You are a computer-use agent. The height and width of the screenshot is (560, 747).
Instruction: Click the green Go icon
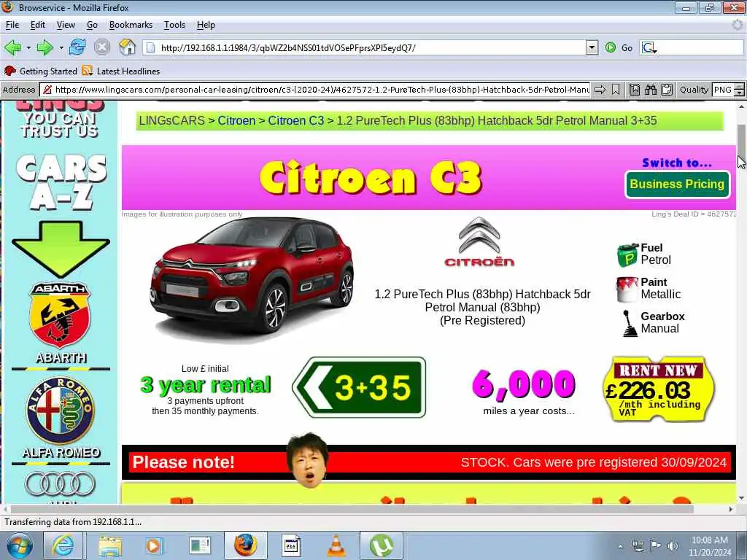[x=611, y=47]
